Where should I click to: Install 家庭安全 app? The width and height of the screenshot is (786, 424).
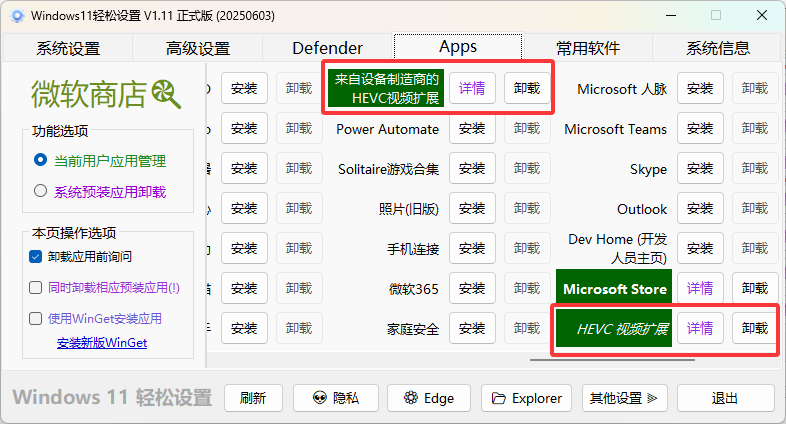[x=472, y=328]
